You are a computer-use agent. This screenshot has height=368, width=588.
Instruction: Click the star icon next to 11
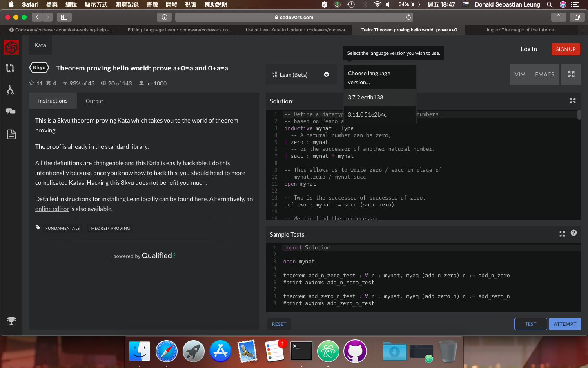[31, 83]
